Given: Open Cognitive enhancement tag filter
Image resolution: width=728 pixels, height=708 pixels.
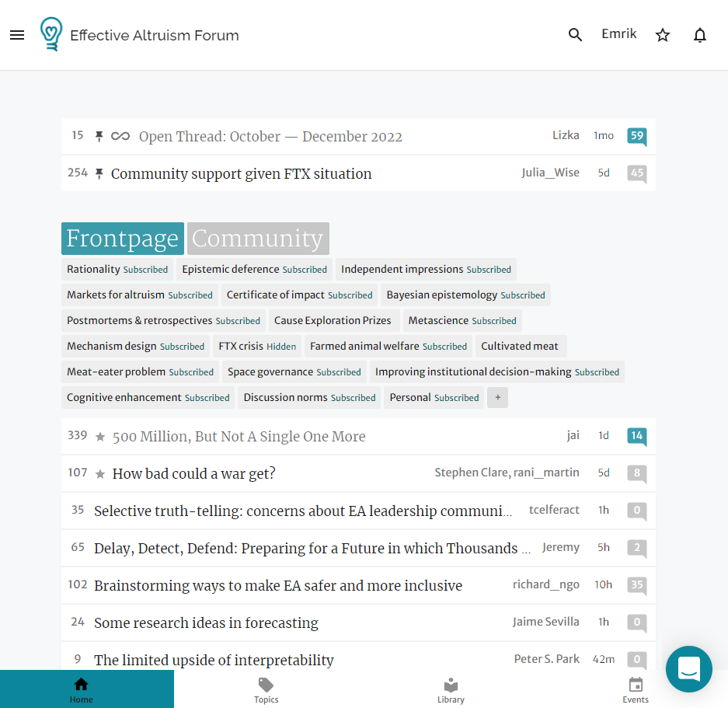Looking at the screenshot, I should [148, 398].
